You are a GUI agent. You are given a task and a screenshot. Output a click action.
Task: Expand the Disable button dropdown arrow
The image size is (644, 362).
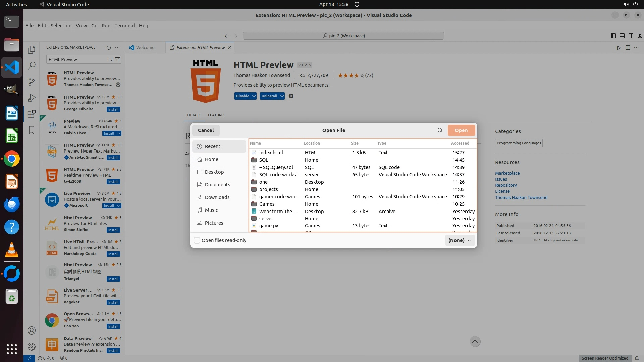point(254,96)
